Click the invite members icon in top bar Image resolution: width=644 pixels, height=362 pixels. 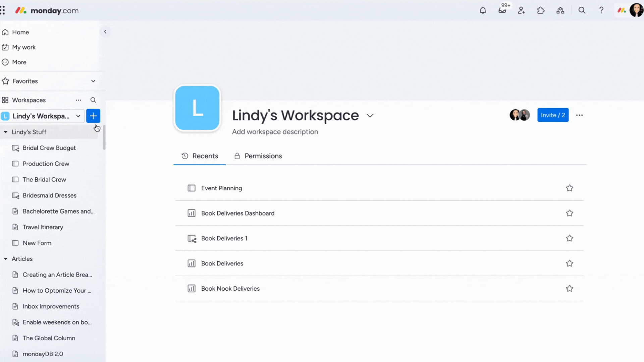point(521,10)
